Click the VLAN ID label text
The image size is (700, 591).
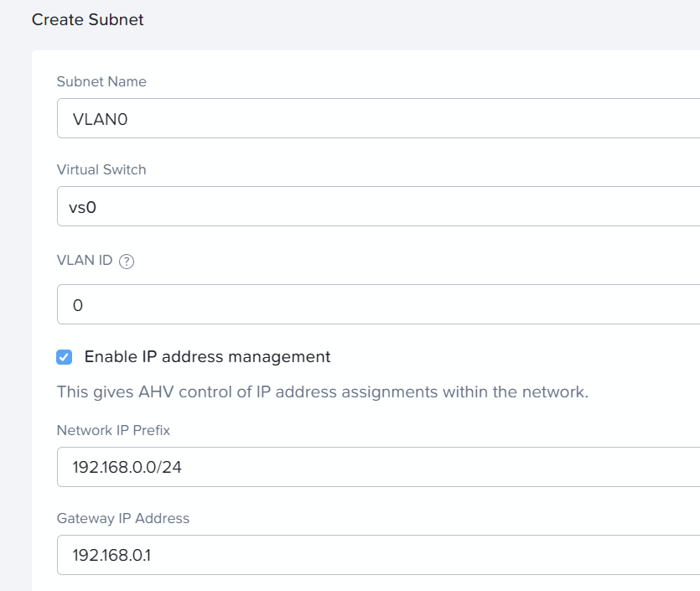(x=85, y=260)
